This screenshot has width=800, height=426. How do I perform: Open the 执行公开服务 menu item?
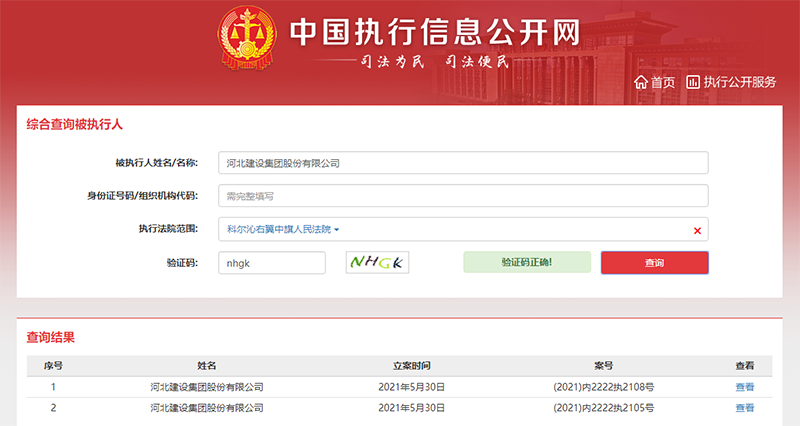click(739, 82)
